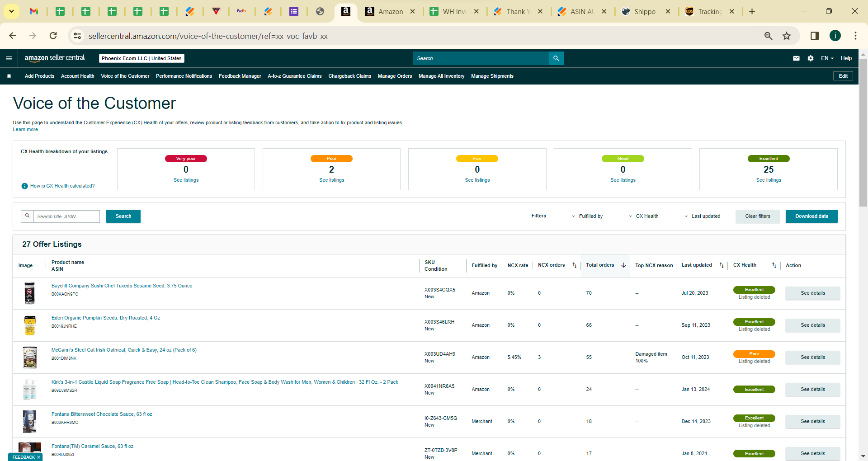868x461 pixels.
Task: Sort by CX Health column arrows
Action: tap(774, 265)
